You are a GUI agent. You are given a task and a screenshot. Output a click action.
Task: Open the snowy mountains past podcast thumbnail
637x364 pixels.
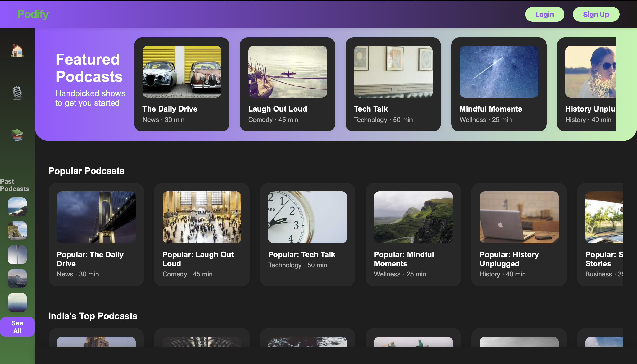17,278
